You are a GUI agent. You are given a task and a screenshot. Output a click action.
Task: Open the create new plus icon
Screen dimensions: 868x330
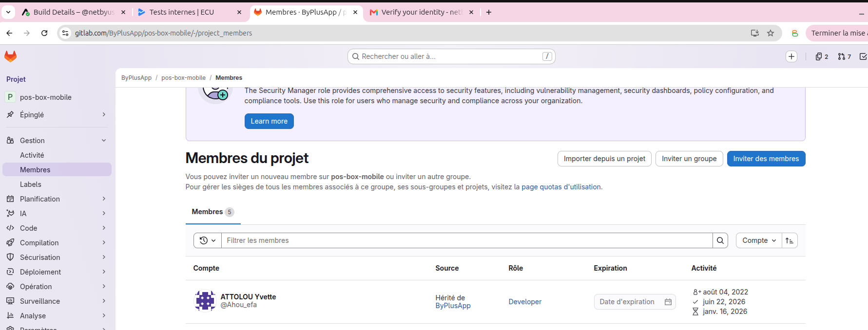coord(791,56)
